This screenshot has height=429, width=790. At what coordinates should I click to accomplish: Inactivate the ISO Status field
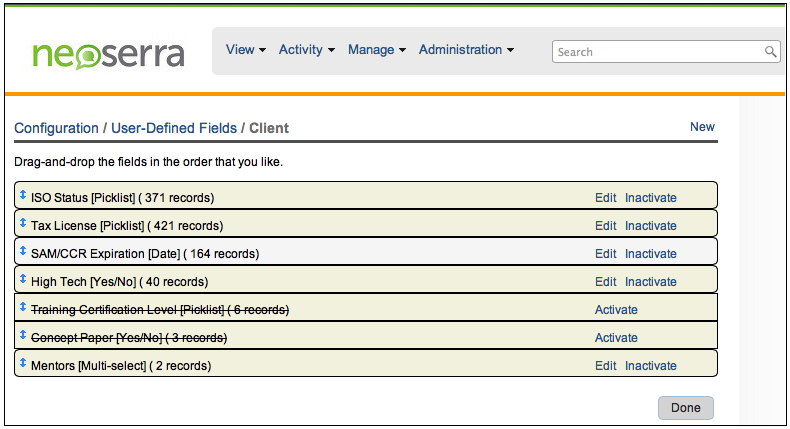pos(650,198)
